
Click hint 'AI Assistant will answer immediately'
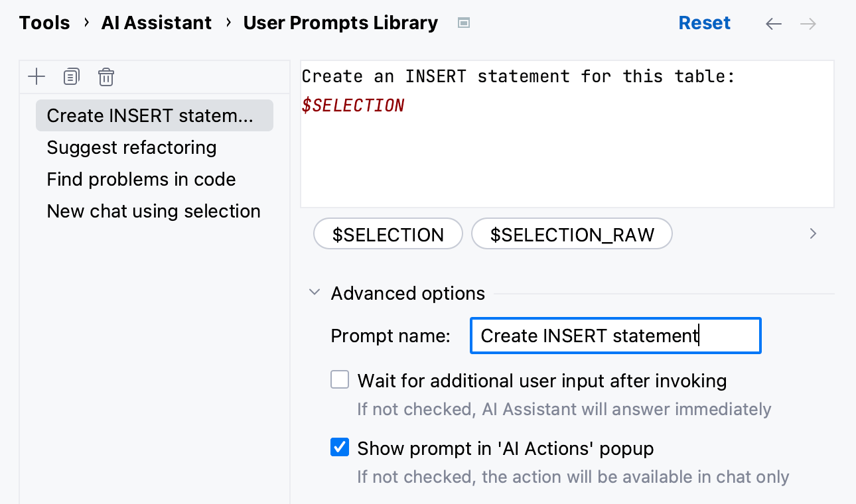click(x=626, y=409)
